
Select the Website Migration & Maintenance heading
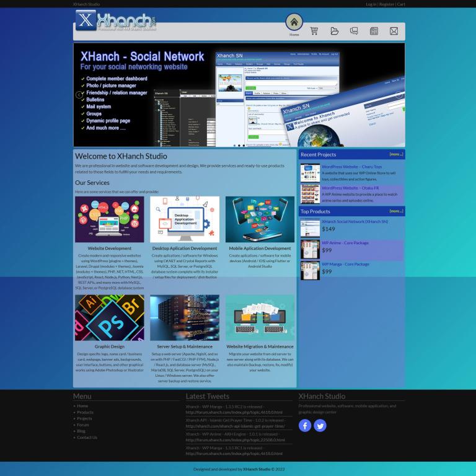pyautogui.click(x=260, y=346)
